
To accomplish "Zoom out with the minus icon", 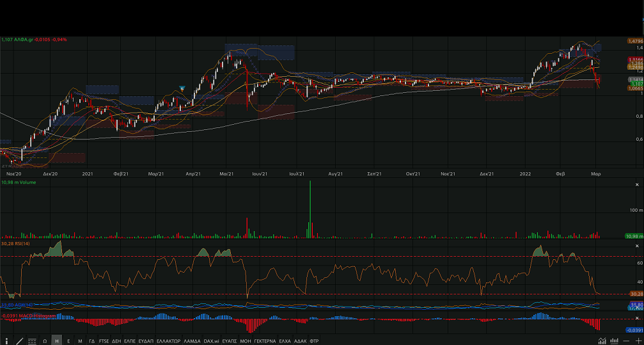I will [626, 341].
